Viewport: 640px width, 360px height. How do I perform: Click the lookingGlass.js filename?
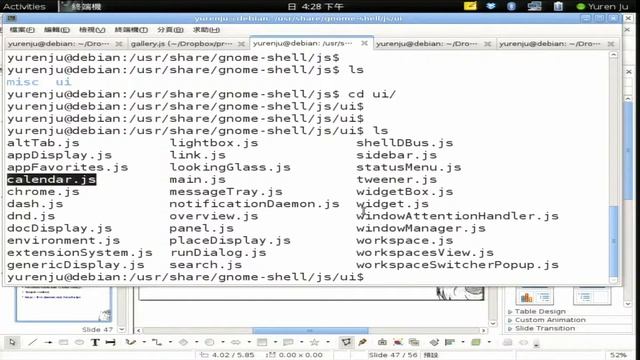(x=230, y=167)
